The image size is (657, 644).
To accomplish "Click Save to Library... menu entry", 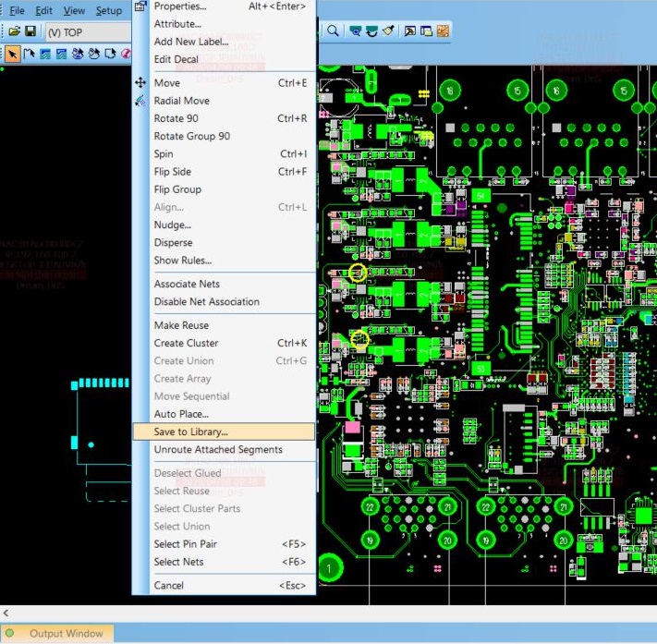I will (225, 431).
